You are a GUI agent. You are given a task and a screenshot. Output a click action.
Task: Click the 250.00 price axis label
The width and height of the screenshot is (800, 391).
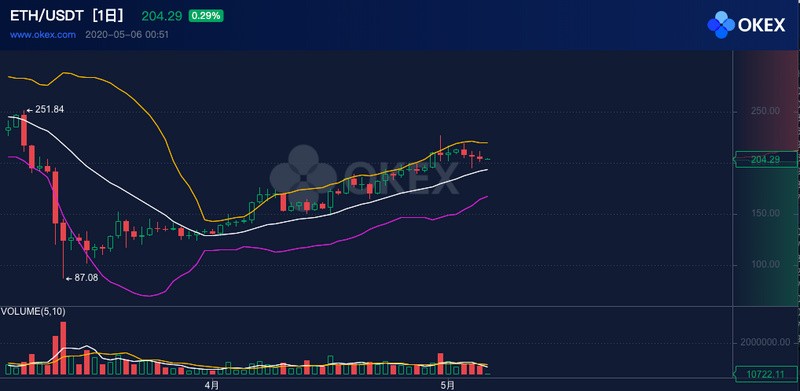[x=765, y=111]
